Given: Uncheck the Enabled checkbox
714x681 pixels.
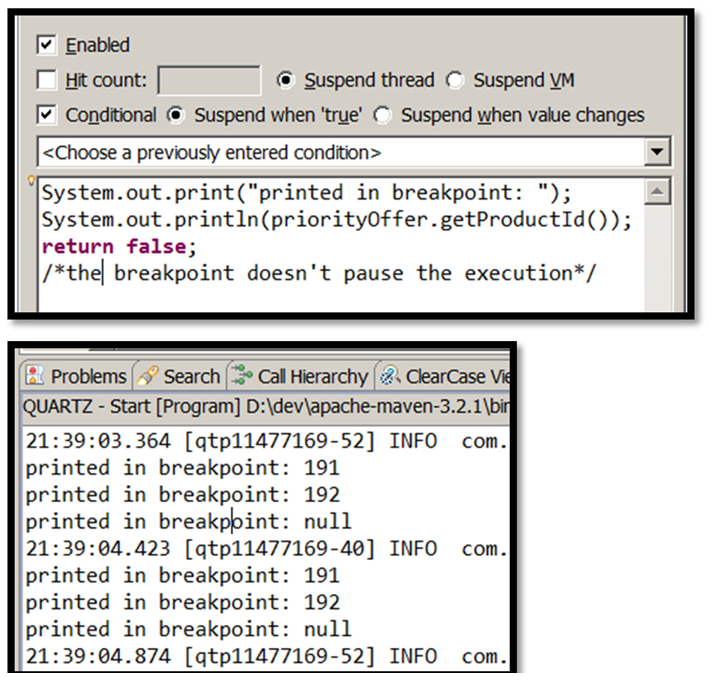Looking at the screenshot, I should [x=46, y=45].
